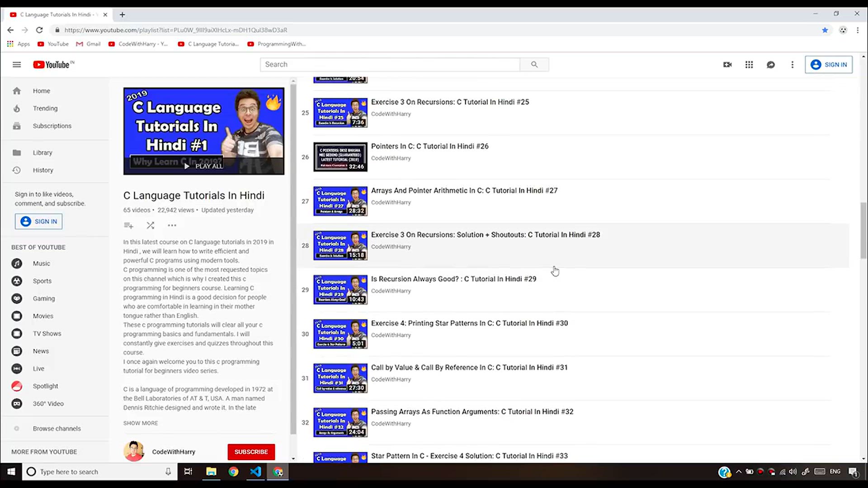Open the messages speech bubble icon
This screenshot has width=868, height=488.
pos(771,65)
